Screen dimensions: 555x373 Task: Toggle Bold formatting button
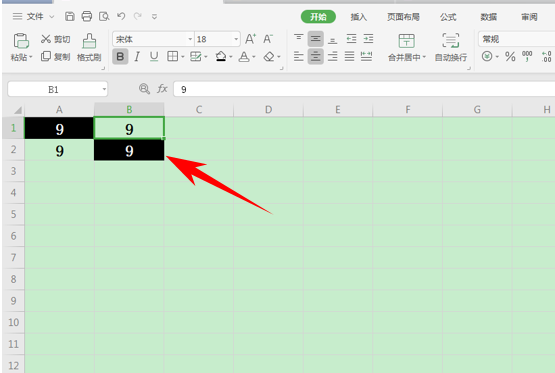coord(120,57)
